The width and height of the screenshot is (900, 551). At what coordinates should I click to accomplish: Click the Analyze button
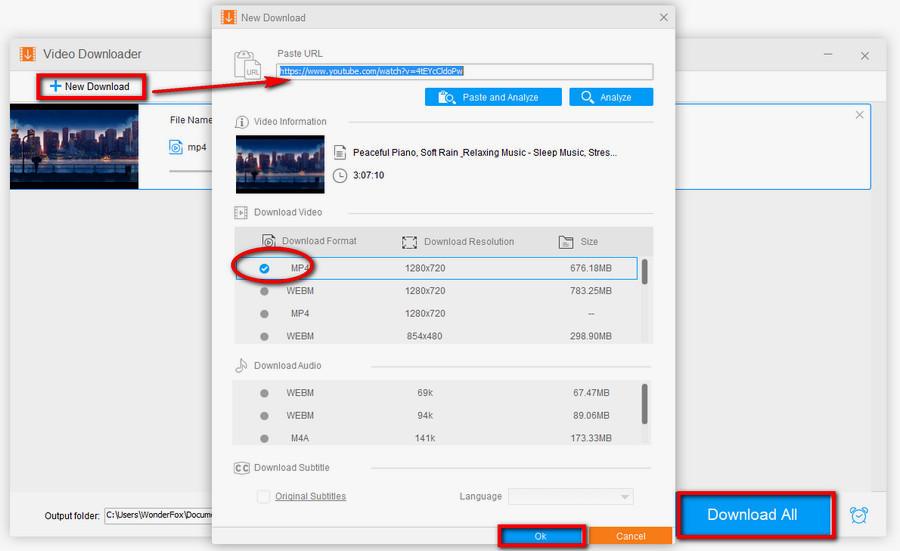click(x=611, y=97)
